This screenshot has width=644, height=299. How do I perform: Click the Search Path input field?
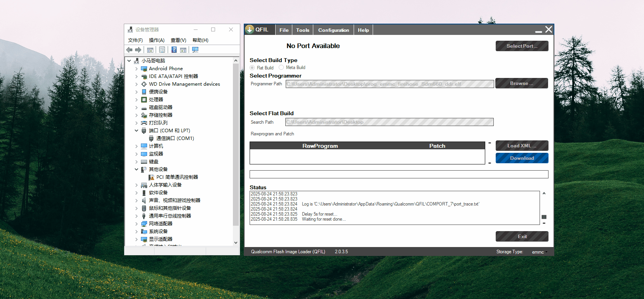pyautogui.click(x=389, y=122)
